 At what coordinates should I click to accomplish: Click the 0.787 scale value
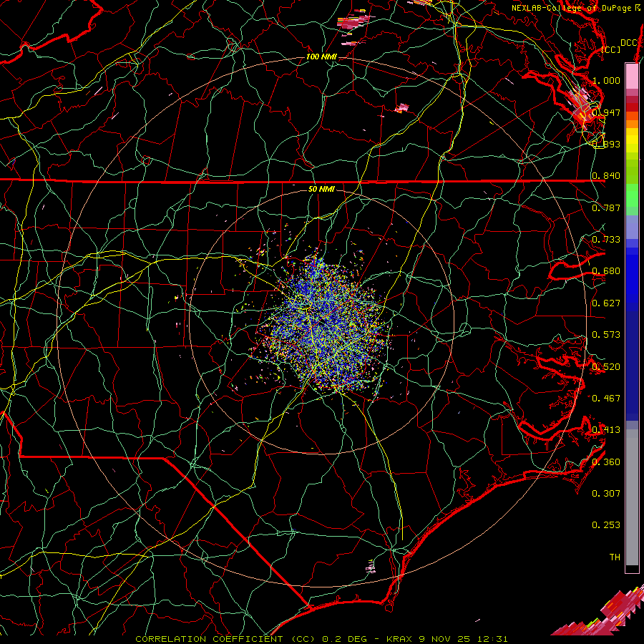click(606, 208)
